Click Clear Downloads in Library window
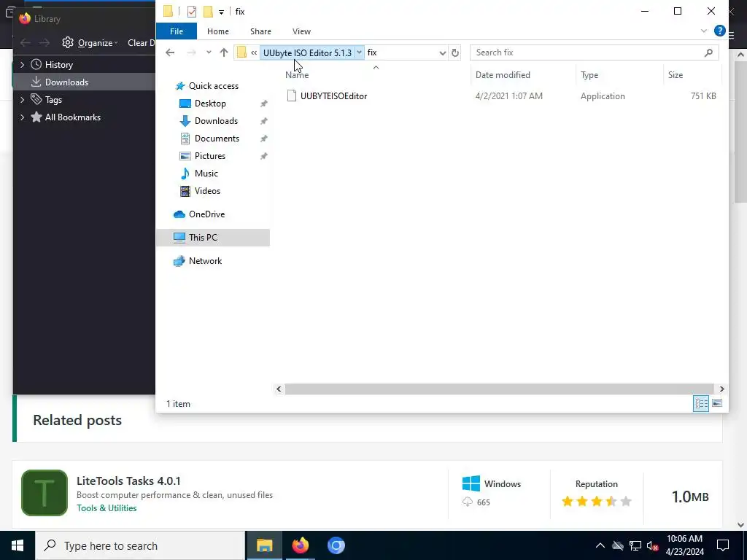Viewport: 747px width, 560px height. coord(141,43)
